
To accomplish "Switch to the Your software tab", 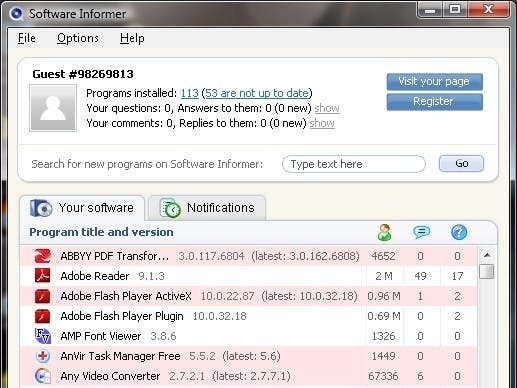I will click(82, 208).
